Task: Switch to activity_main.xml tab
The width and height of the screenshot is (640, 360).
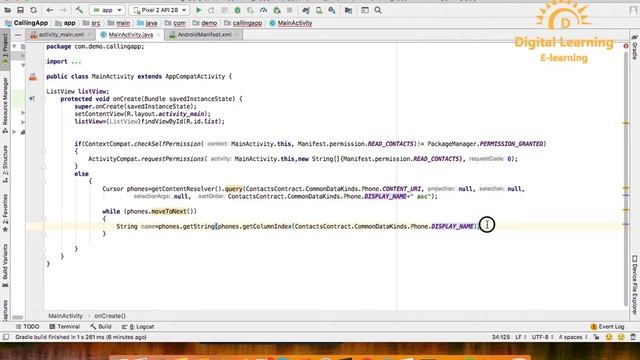Action: pyautogui.click(x=61, y=35)
